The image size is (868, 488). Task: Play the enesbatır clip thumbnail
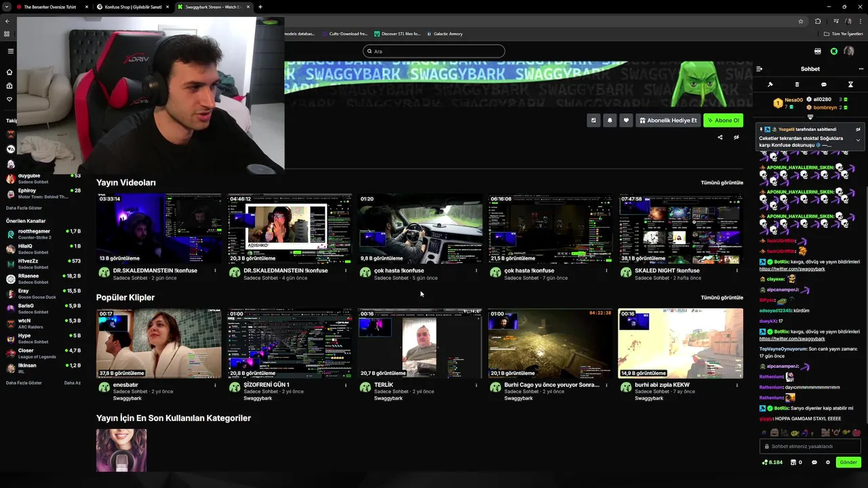(x=159, y=343)
